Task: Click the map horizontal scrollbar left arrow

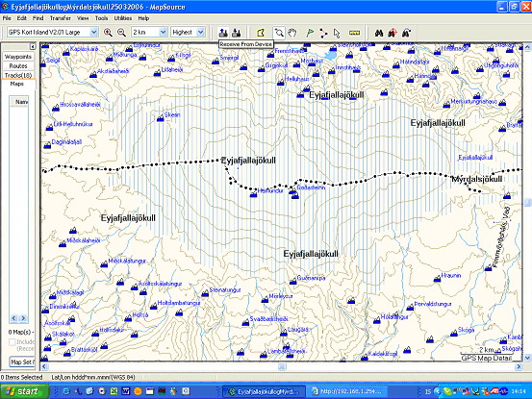Action: point(45,366)
